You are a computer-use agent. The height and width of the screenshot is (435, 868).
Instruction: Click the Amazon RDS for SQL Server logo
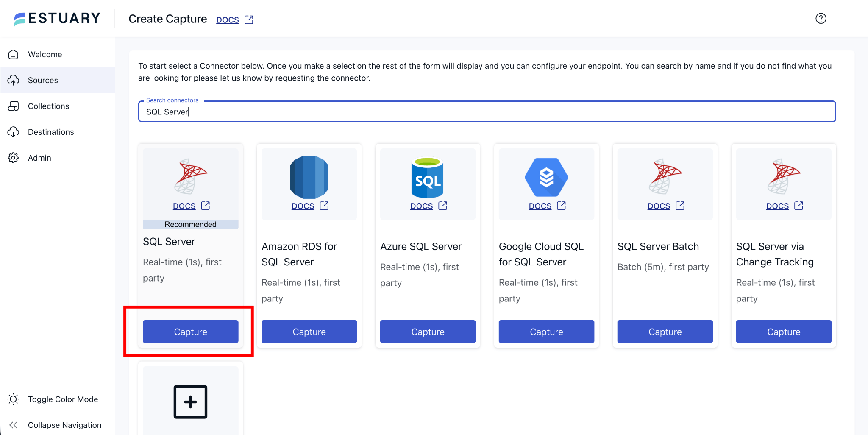309,177
